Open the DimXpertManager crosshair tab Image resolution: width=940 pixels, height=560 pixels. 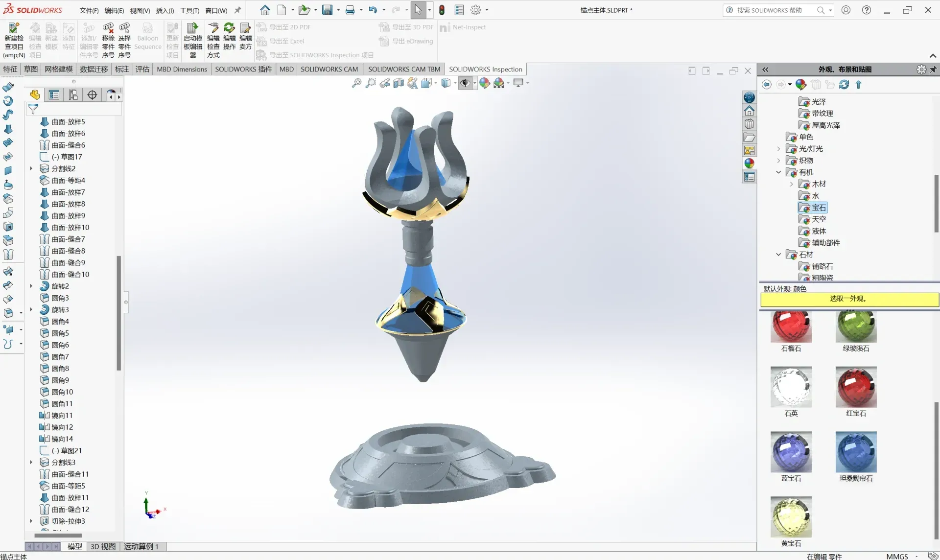click(92, 95)
